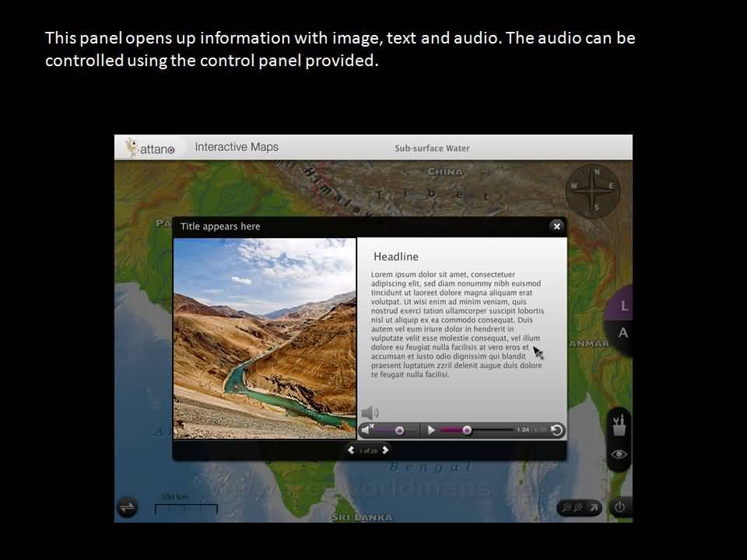The width and height of the screenshot is (747, 560).
Task: Go to next slide in info panel
Action: 385,450
